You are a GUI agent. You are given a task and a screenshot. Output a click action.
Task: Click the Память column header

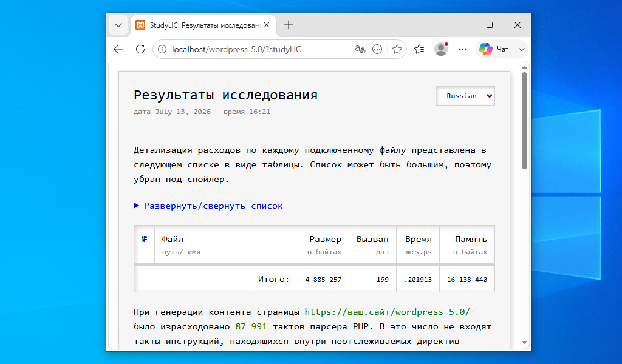(x=467, y=244)
